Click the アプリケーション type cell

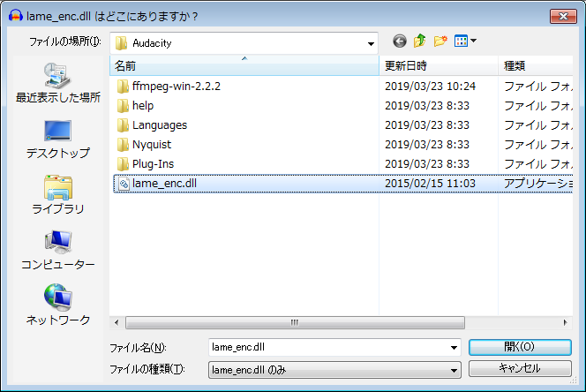538,184
